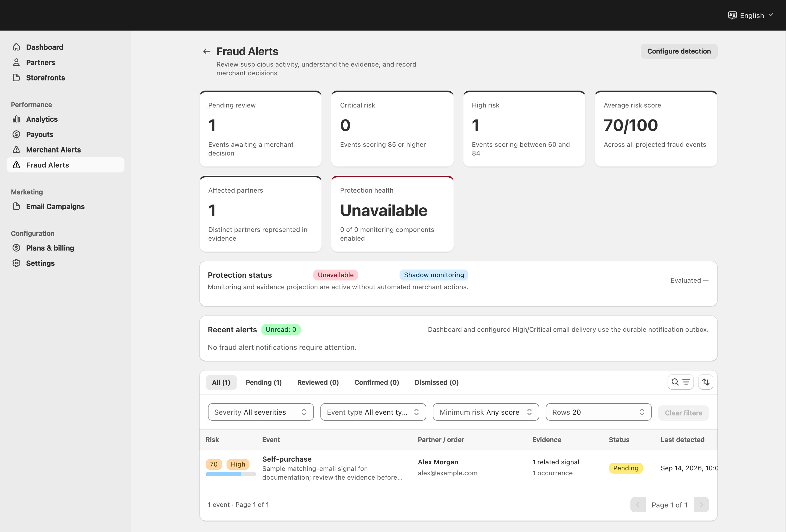Viewport: 786px width, 532px height.
Task: Click the sort arrows icon button
Action: (x=705, y=382)
